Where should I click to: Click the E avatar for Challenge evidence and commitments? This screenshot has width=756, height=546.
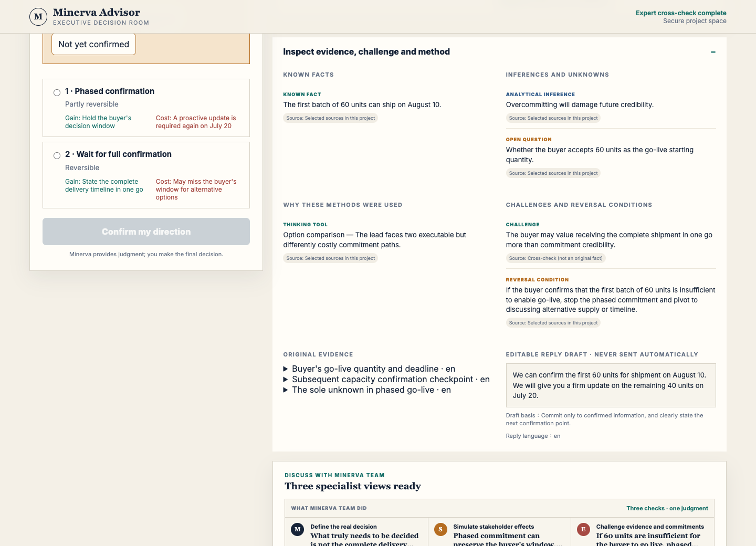[583, 529]
